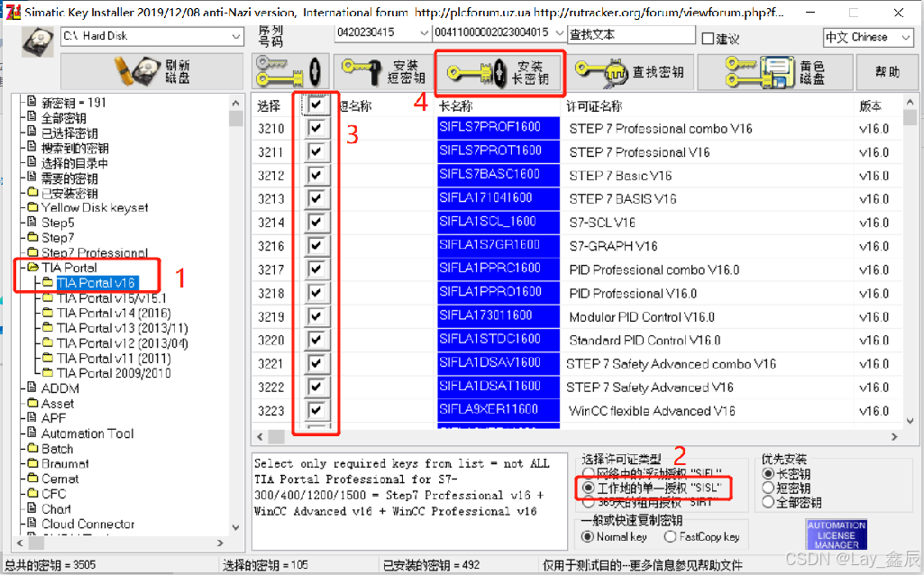The width and height of the screenshot is (924, 575).
Task: Click key list horizontal scroll right arrow
Action: (x=894, y=436)
